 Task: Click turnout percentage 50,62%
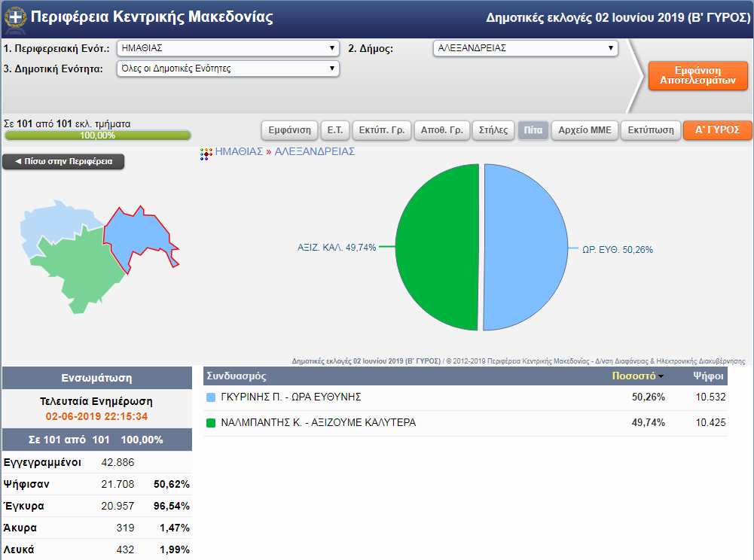pos(172,485)
